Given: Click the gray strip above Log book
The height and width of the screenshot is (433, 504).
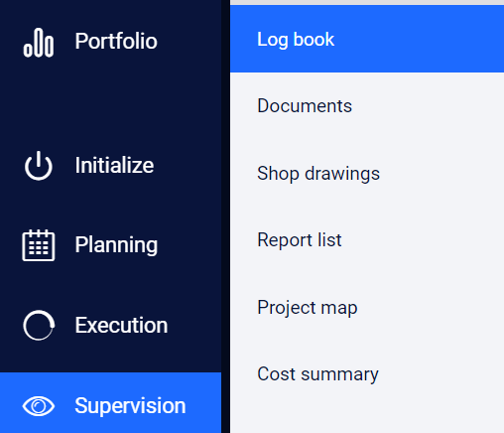Looking at the screenshot, I should pyautogui.click(x=367, y=2).
